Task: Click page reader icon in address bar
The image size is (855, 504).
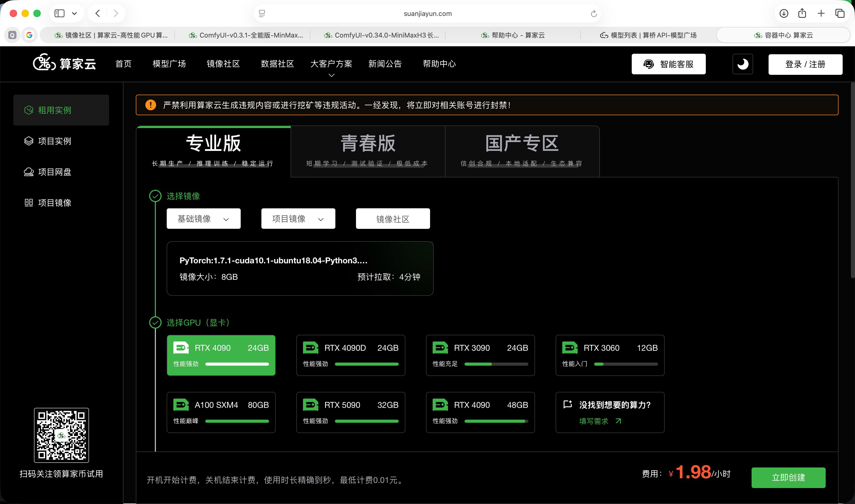Action: point(262,14)
